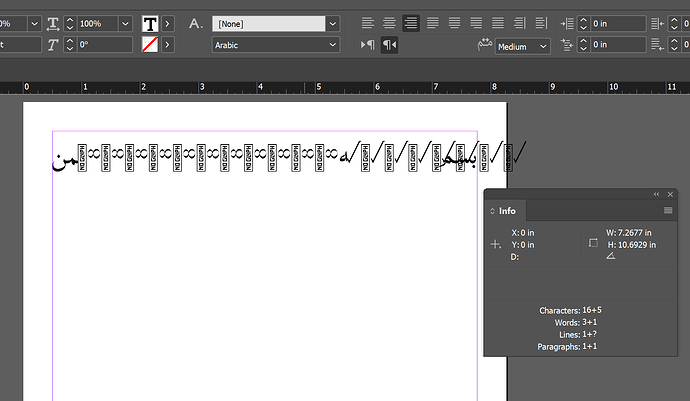
Task: Decrease skew angle with stepper down arrow
Action: point(70,48)
